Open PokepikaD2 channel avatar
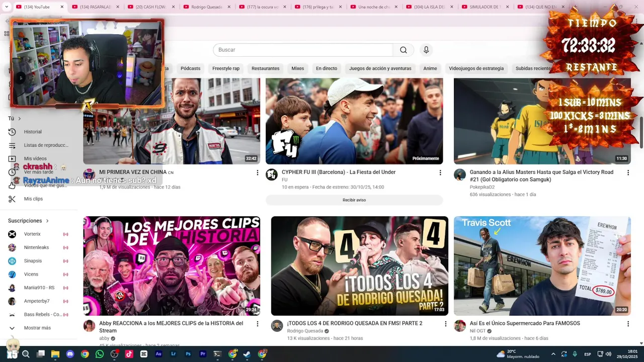The image size is (644, 362). pos(460,174)
